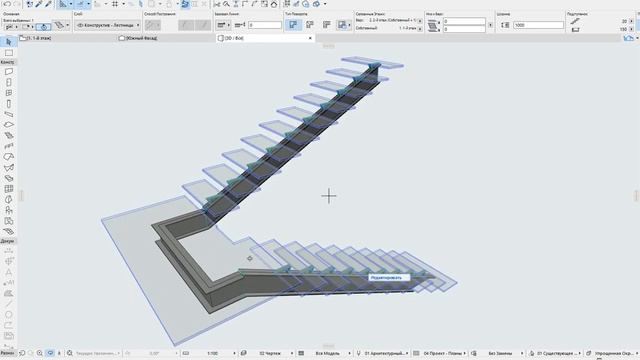Viewport: 640px width, 360px height.
Task: Select the first highlighted turning type option
Action: (x=293, y=25)
